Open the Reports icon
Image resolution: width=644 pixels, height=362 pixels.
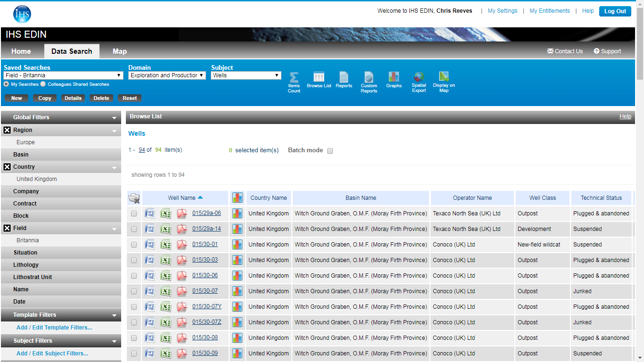coord(344,80)
